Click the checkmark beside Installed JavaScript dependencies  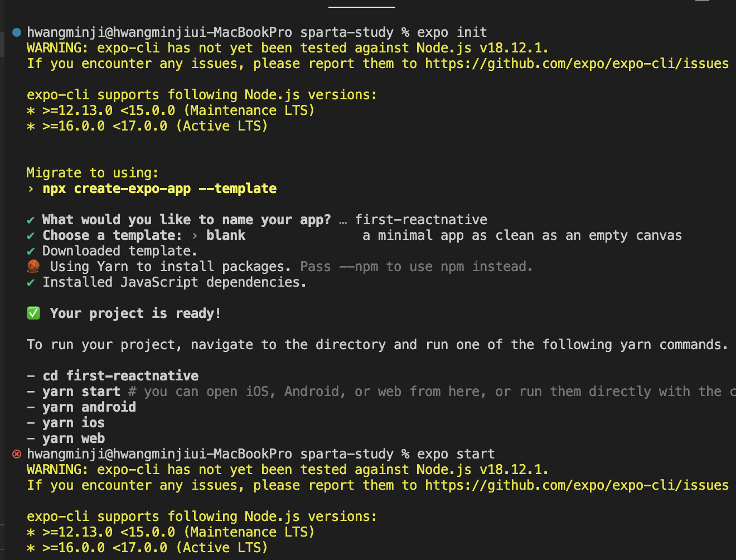[x=31, y=283]
